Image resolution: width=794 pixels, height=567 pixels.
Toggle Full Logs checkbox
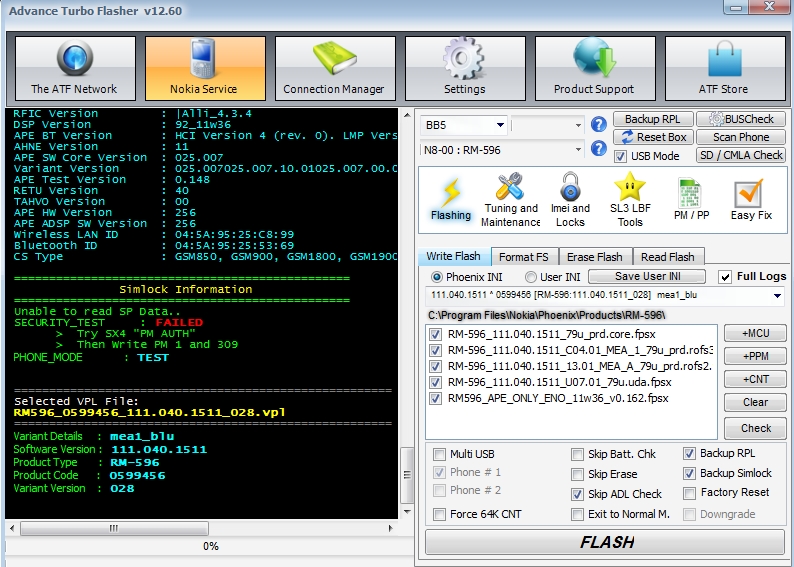pos(725,277)
